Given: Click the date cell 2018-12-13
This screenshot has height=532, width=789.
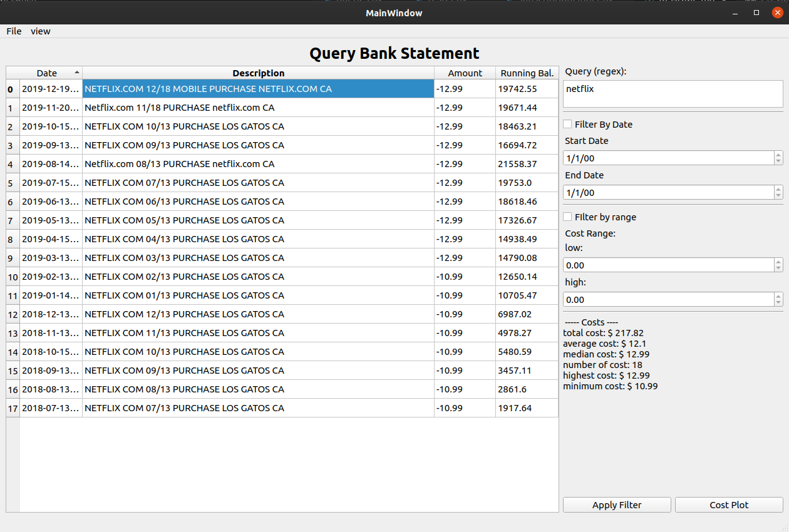Looking at the screenshot, I should (x=51, y=314).
